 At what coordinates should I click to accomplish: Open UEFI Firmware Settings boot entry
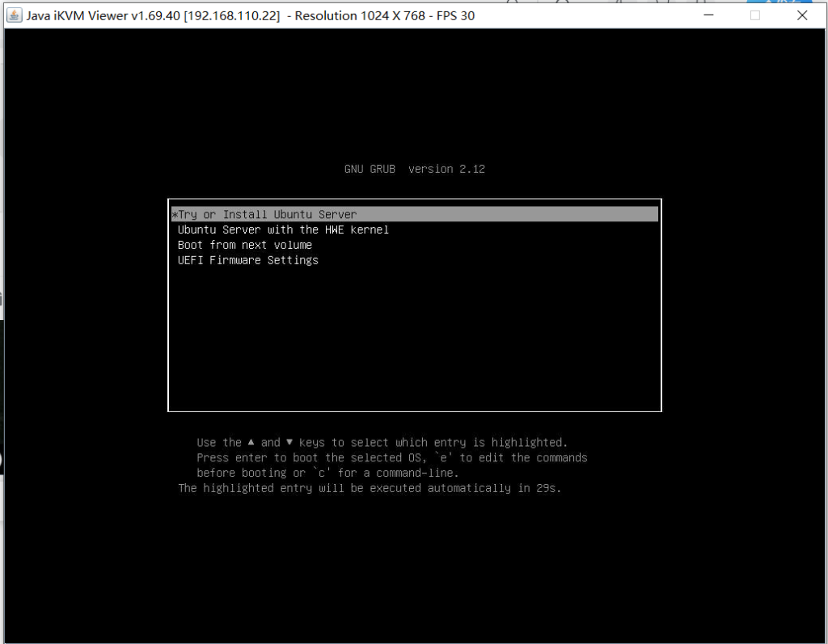pyautogui.click(x=247, y=260)
